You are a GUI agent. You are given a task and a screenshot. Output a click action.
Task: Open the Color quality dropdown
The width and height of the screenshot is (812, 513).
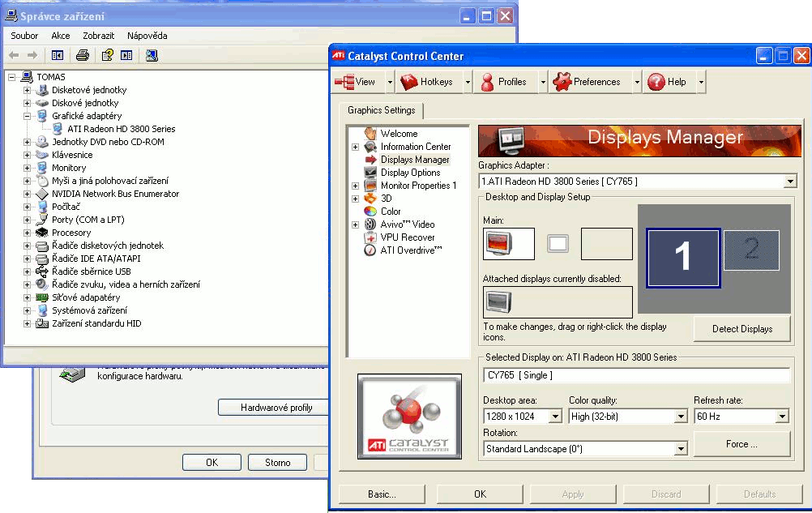[x=681, y=417]
